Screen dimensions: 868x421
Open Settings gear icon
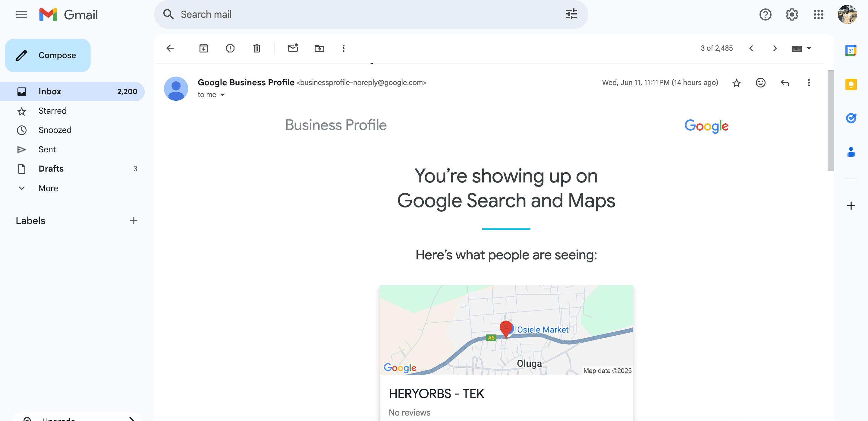tap(791, 14)
